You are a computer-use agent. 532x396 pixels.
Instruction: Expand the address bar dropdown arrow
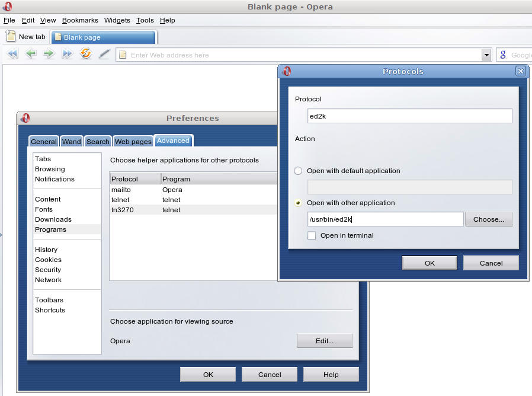486,55
